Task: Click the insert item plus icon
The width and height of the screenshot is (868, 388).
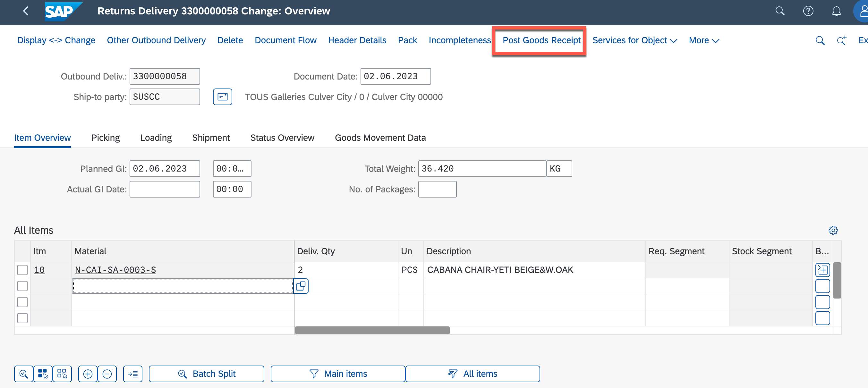Action: click(88, 374)
